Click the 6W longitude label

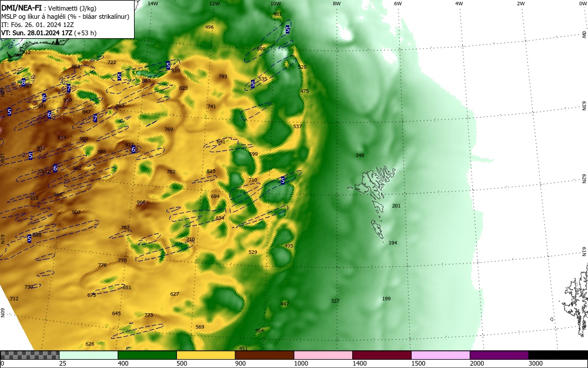coord(398,4)
